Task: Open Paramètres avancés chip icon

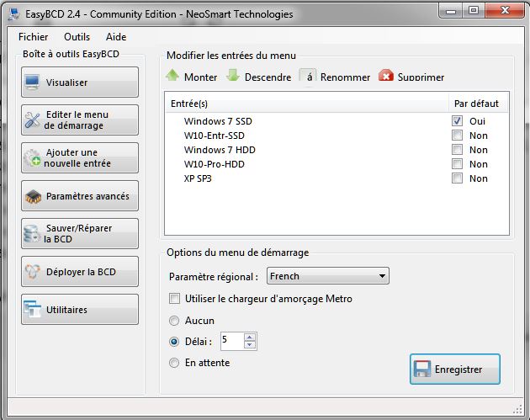Action: click(32, 196)
